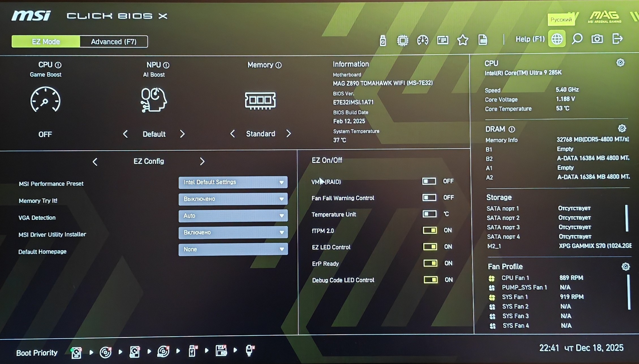This screenshot has width=639, height=364.
Task: Click the info icon beside CPU Game Boost
Action: tap(58, 65)
